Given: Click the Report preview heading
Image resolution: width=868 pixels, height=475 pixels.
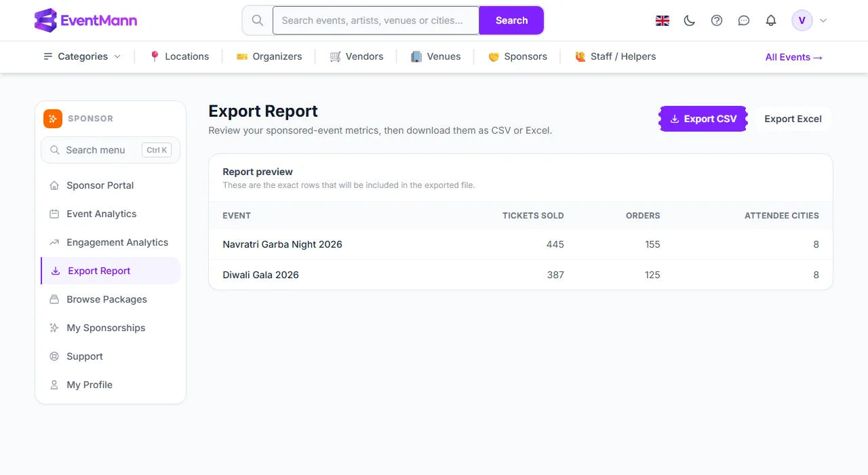Looking at the screenshot, I should click(258, 172).
